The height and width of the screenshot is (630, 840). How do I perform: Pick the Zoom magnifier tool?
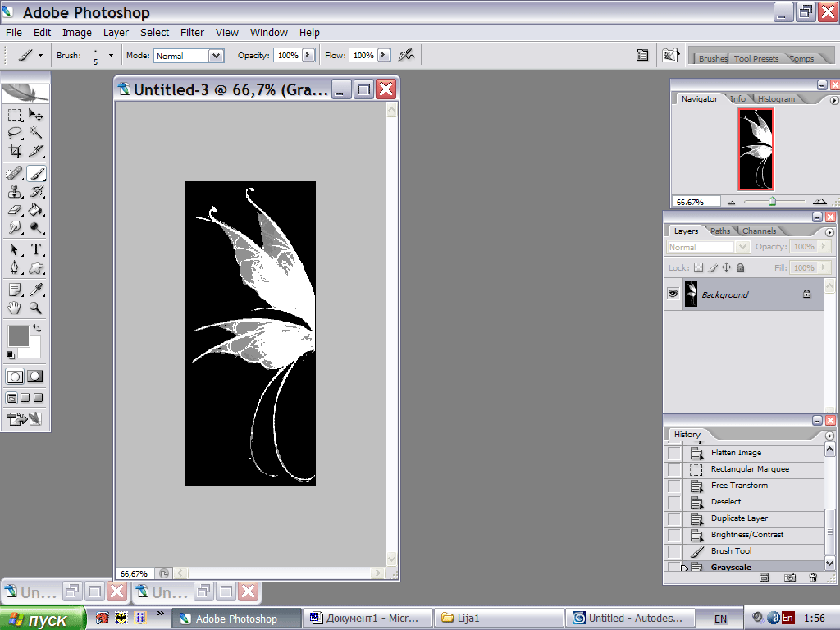click(x=36, y=308)
